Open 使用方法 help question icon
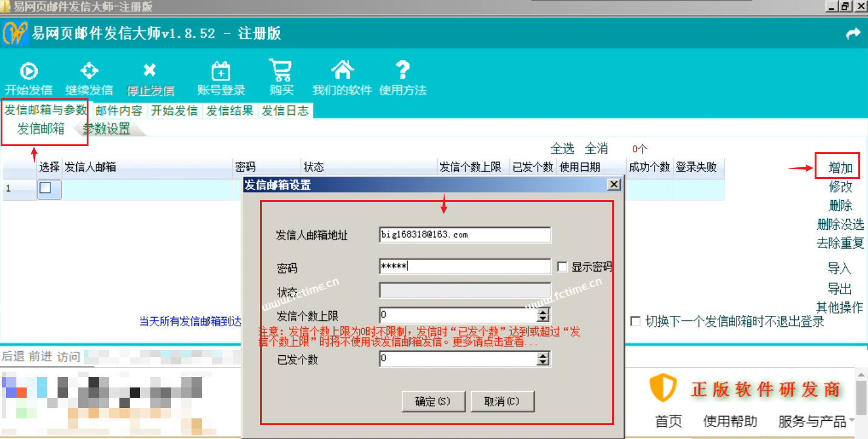The width and height of the screenshot is (868, 439). 402,70
